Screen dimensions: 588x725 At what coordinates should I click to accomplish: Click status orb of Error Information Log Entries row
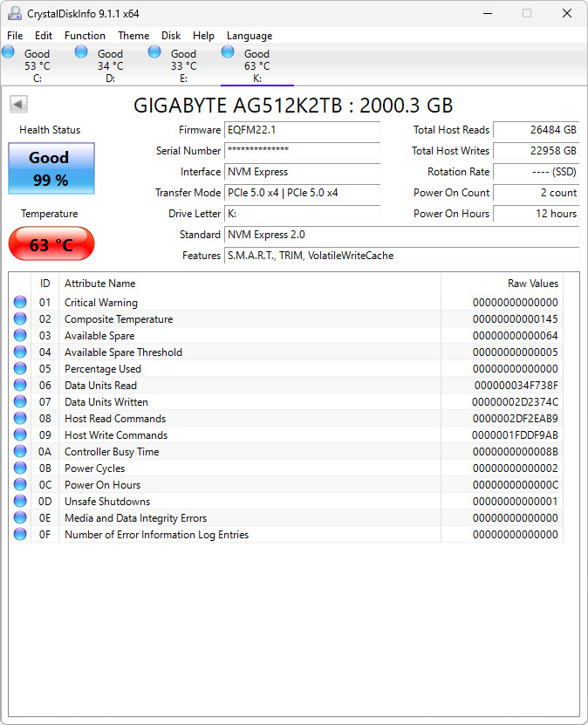20,535
